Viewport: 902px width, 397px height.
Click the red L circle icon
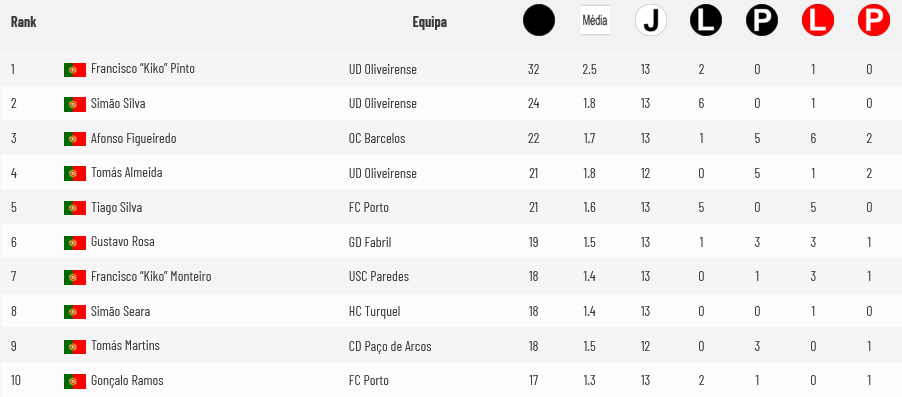tap(817, 21)
